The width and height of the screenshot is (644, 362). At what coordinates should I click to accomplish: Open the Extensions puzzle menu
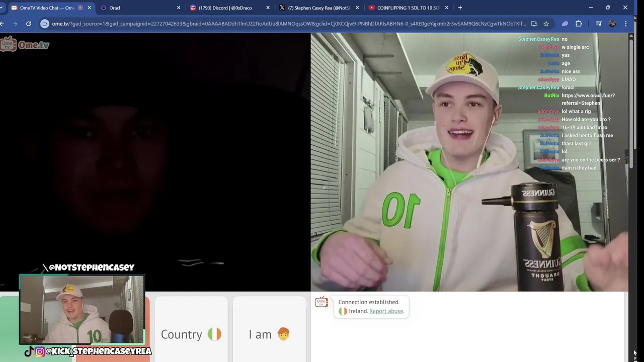579,24
